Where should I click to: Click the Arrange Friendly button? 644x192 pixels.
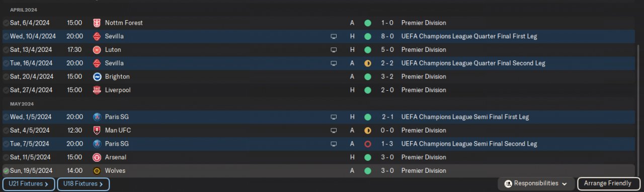tap(609, 183)
